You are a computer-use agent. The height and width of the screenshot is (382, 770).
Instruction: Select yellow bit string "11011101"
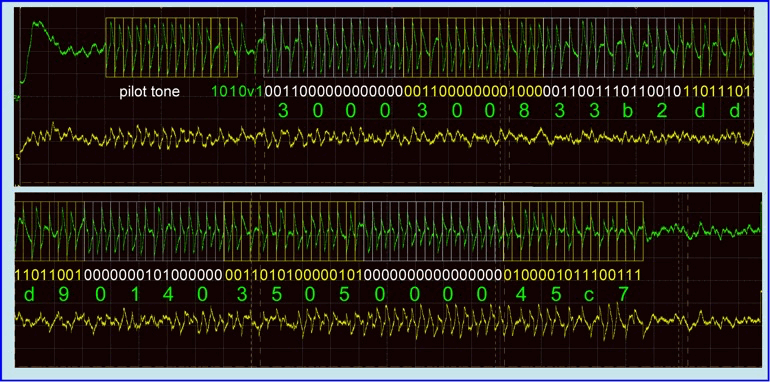[716, 92]
